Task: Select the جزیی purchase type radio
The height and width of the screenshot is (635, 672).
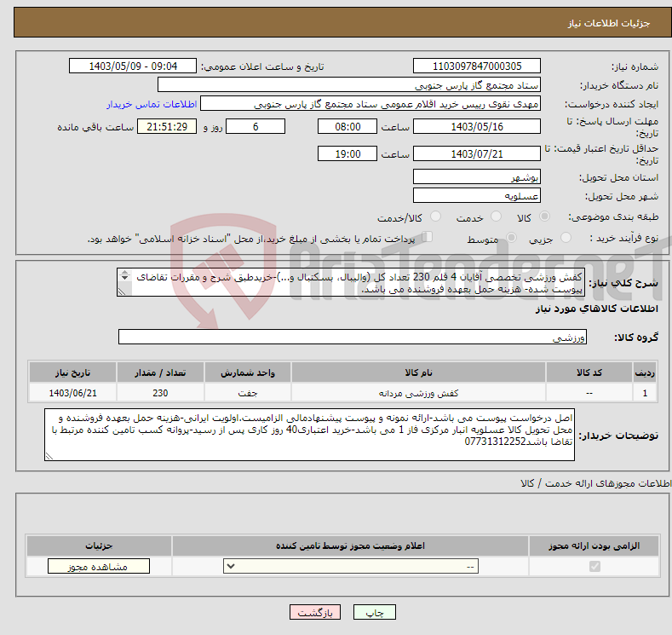Action: click(566, 237)
